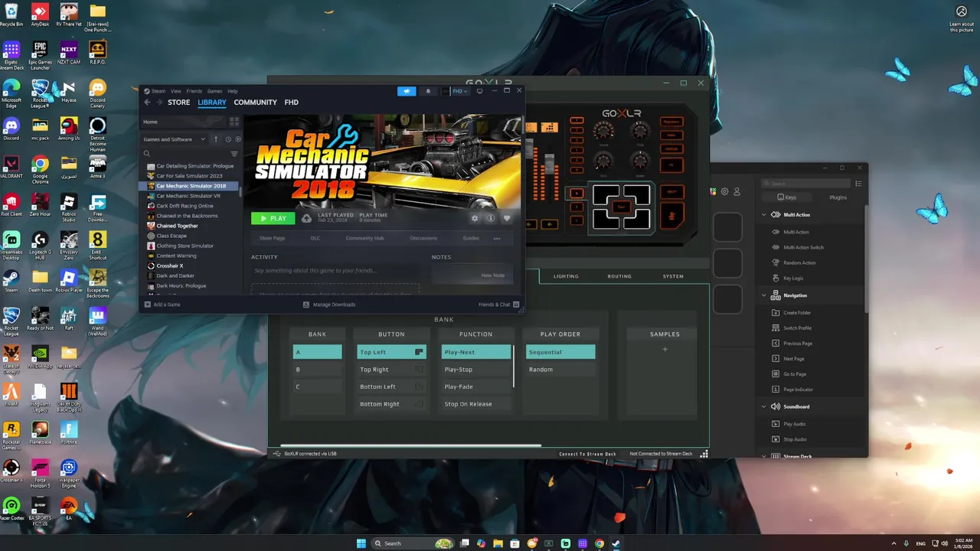Image resolution: width=980 pixels, height=551 pixels.
Task: Toggle ready-to-play filter icon
Action: [x=237, y=139]
